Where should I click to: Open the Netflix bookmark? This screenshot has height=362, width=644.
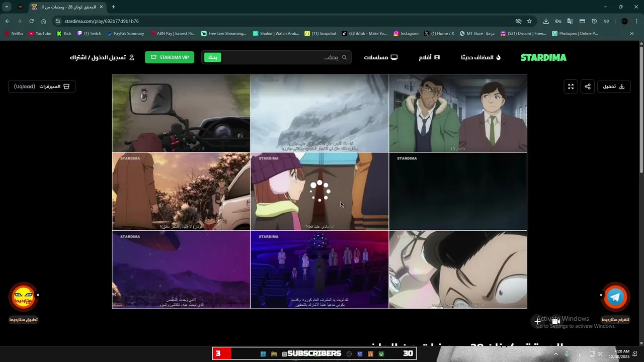click(x=14, y=34)
